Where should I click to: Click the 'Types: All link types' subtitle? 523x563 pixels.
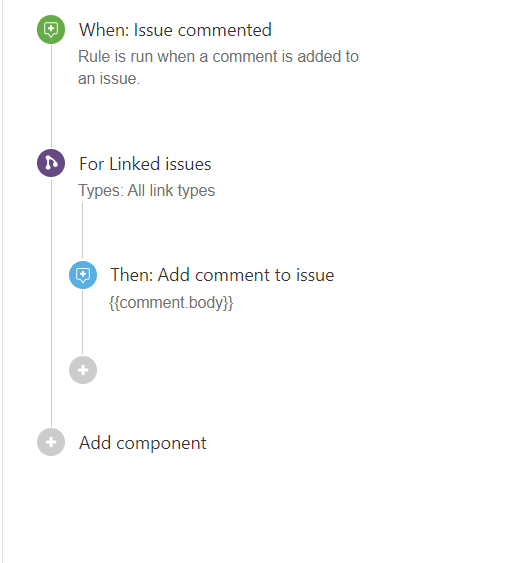146,190
